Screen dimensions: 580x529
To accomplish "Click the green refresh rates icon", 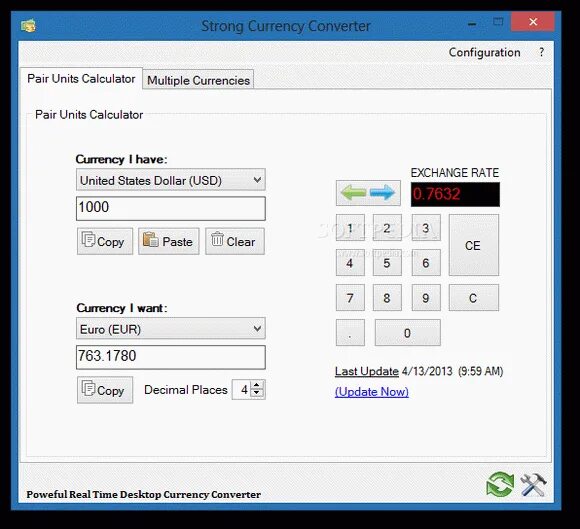I will point(500,485).
